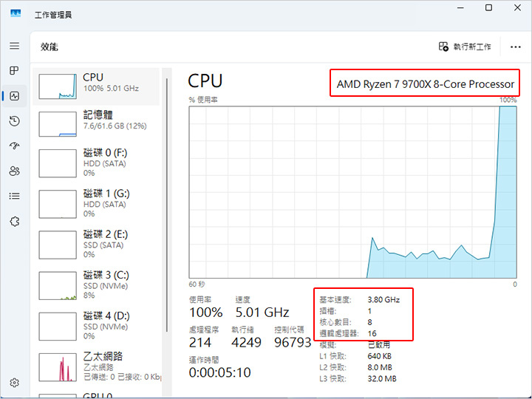This screenshot has height=399, width=532.
Task: Click the 5.01 GHz speed value
Action: click(x=262, y=313)
